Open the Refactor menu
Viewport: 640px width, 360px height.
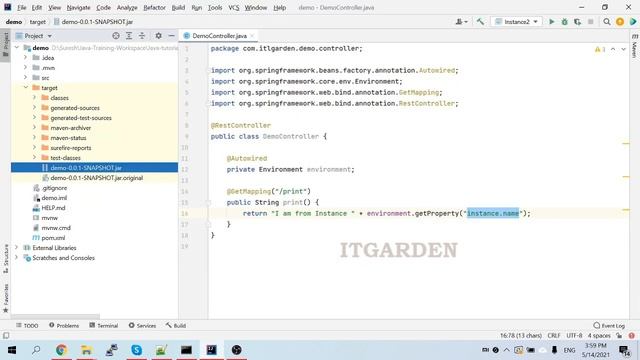point(154,7)
